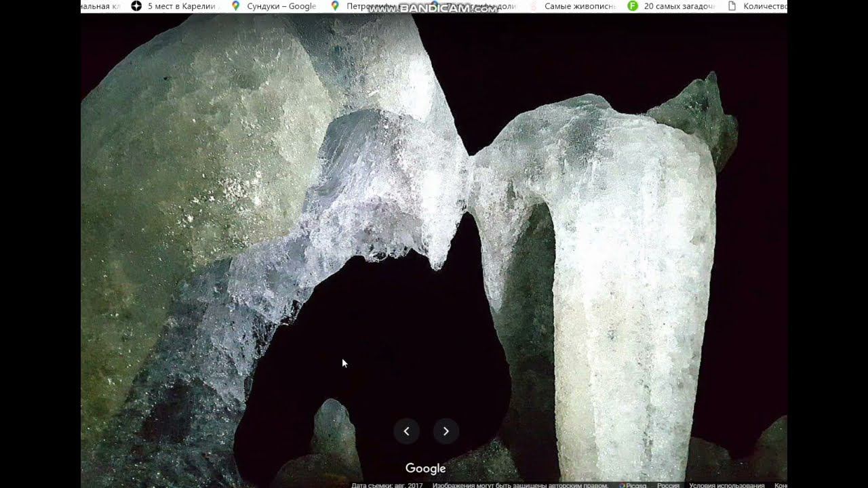The height and width of the screenshot is (488, 868).
Task: Open 'Условия использования' terms link
Action: 726,485
